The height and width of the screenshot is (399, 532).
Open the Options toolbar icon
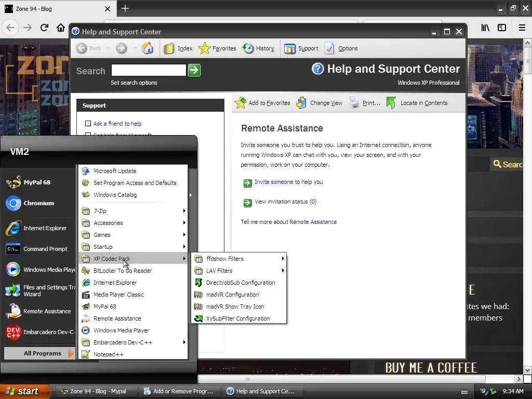pyautogui.click(x=329, y=48)
